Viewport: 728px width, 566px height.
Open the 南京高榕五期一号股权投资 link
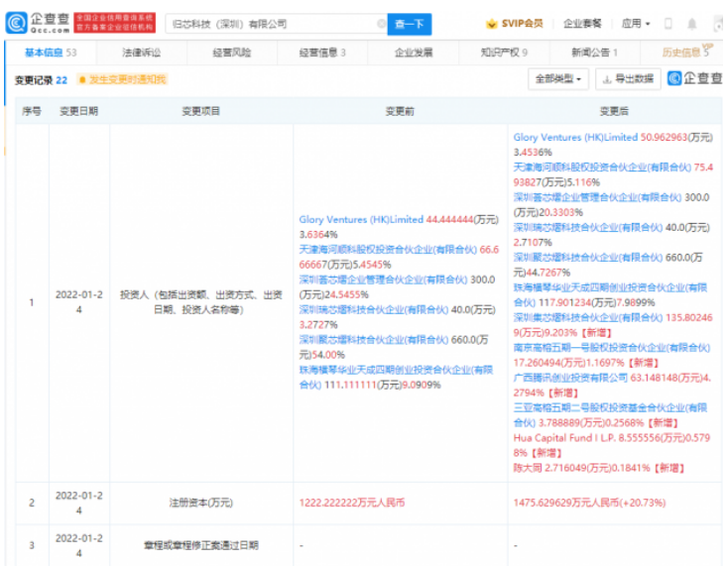(612, 348)
